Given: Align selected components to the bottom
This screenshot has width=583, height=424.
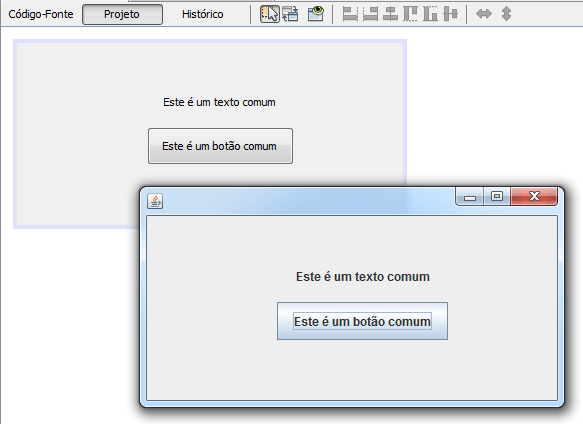Looking at the screenshot, I should point(430,14).
